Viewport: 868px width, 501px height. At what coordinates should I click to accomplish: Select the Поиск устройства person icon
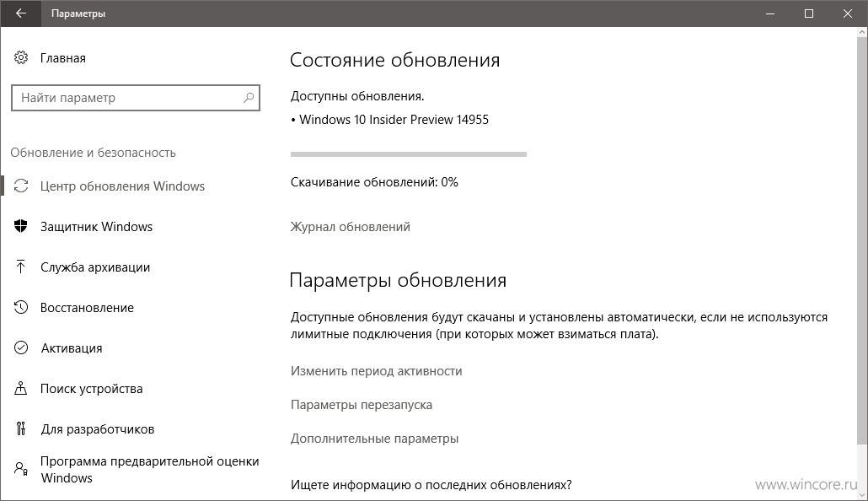(21, 389)
